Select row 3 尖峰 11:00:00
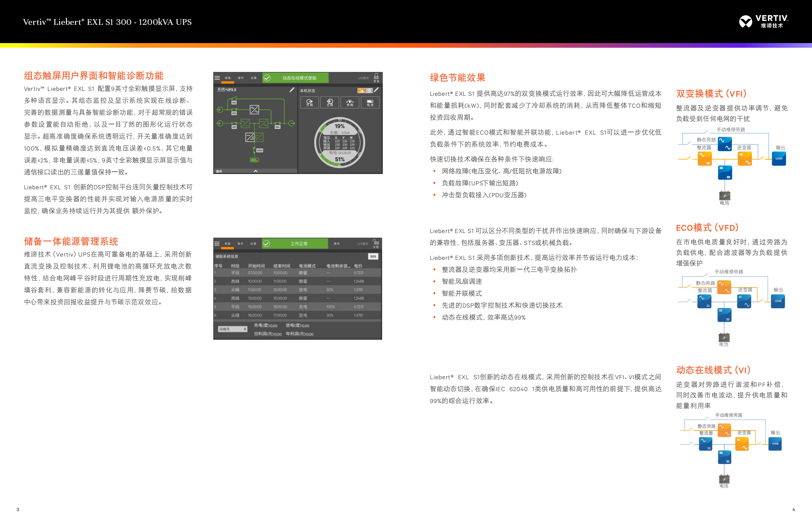This screenshot has height=525, width=812. pyautogui.click(x=297, y=290)
